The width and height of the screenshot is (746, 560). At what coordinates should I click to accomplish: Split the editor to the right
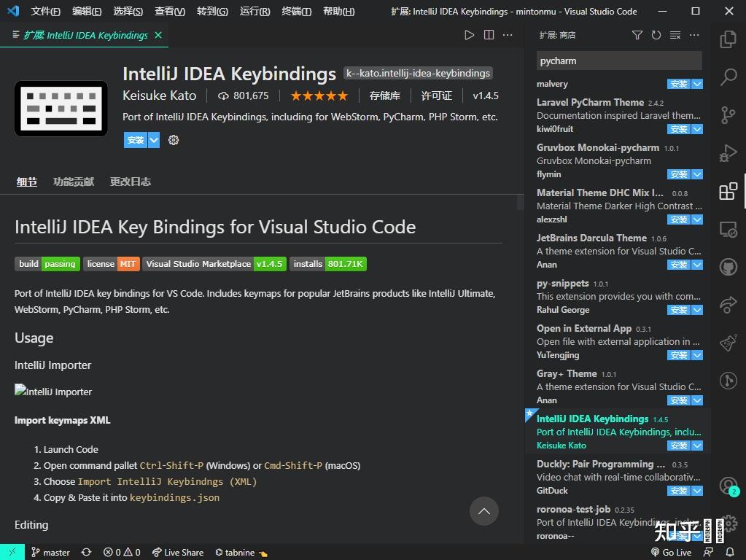pos(489,35)
